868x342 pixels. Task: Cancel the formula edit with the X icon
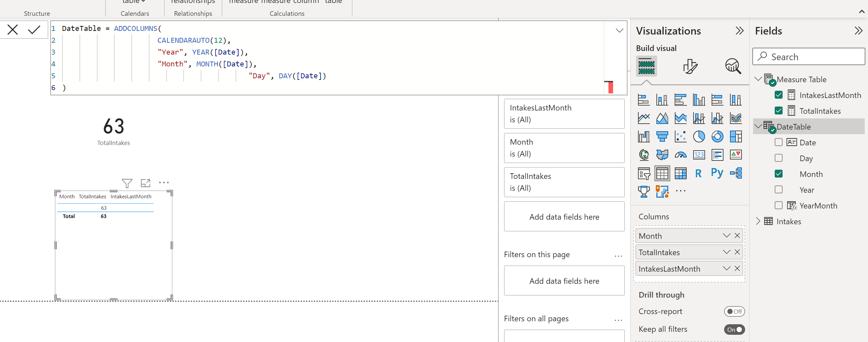12,30
